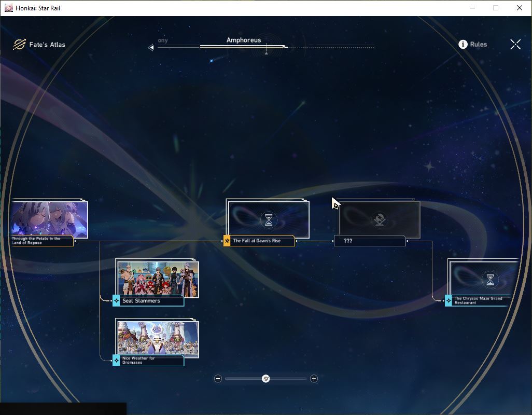The image size is (532, 415).
Task: Click the blue star icon beside Seal Slammers
Action: [x=116, y=301]
